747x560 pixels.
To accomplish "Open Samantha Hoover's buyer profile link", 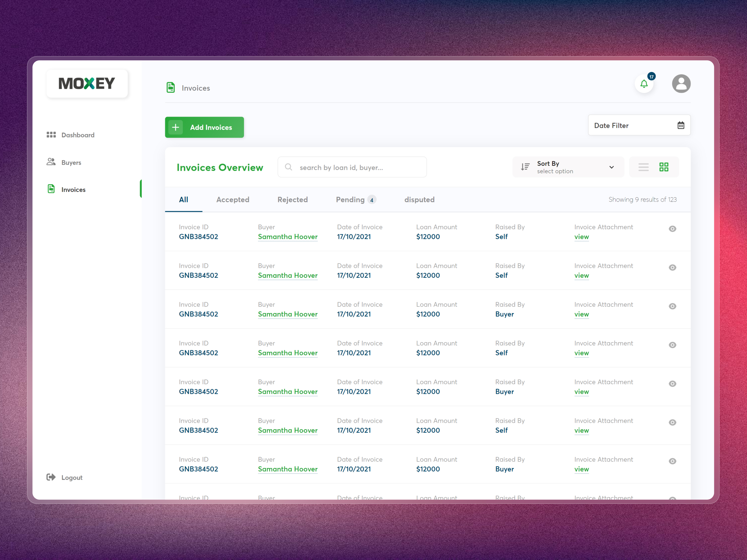I will coord(287,237).
